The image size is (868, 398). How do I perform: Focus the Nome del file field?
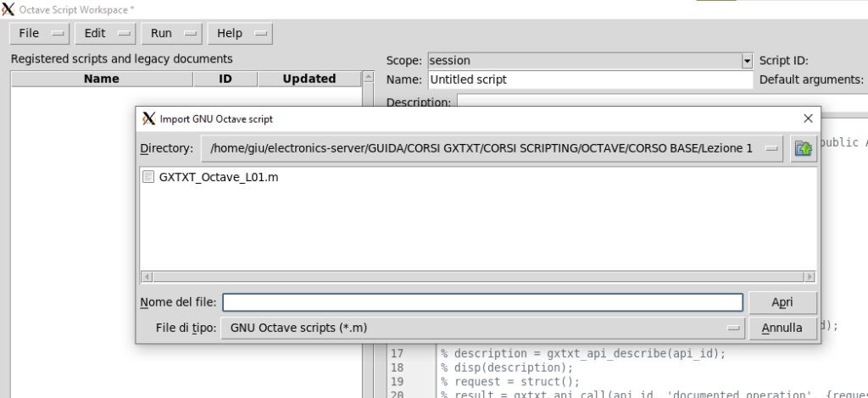(x=482, y=302)
